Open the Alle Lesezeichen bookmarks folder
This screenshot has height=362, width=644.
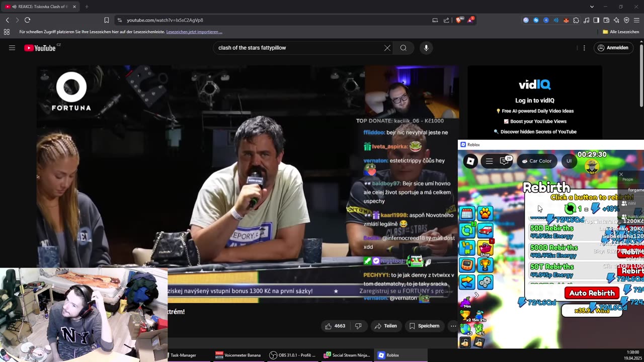pyautogui.click(x=621, y=32)
